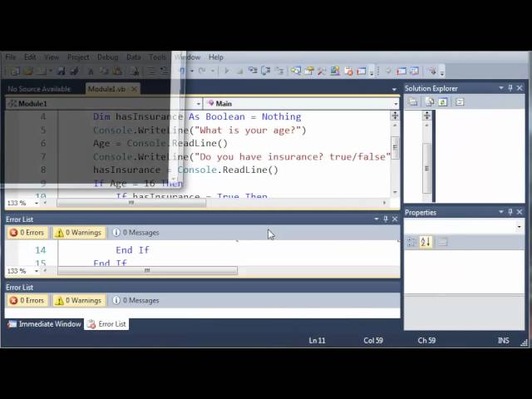The image size is (532, 399).
Task: Close the Module1.vb document tab
Action: 134,89
